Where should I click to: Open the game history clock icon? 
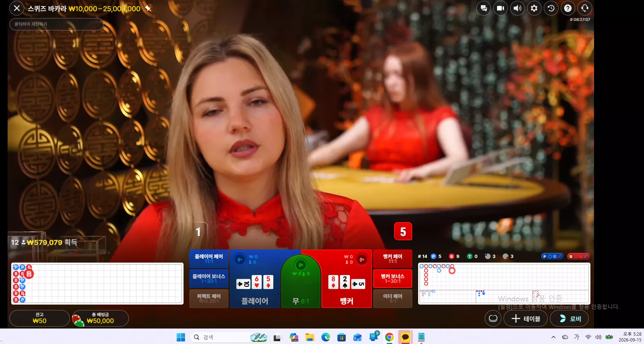[x=551, y=8]
